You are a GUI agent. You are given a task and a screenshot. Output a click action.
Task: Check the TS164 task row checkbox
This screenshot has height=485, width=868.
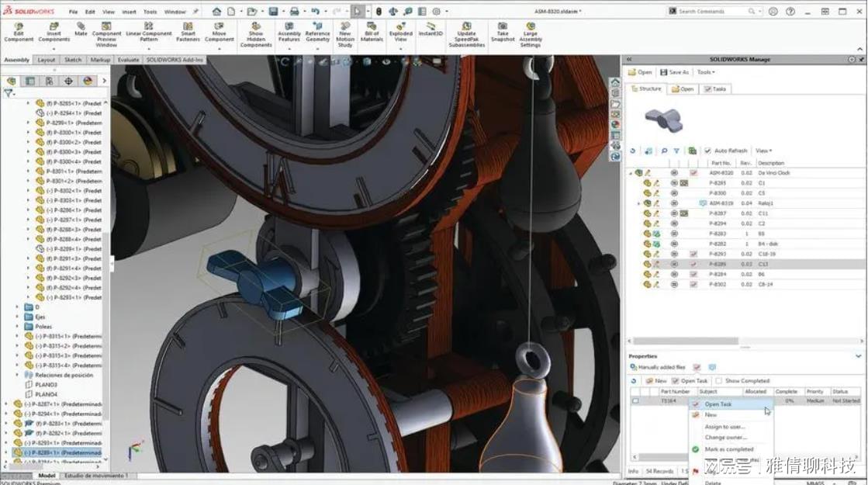pos(635,400)
